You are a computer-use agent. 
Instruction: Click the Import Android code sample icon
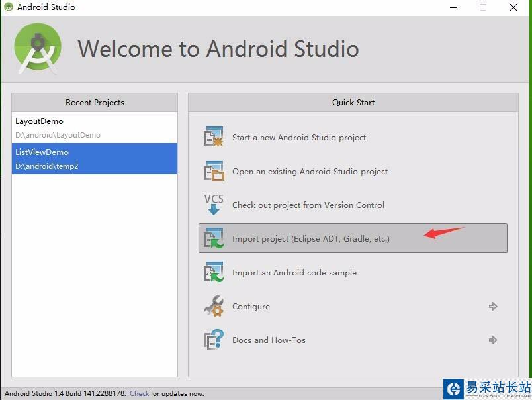(x=214, y=272)
